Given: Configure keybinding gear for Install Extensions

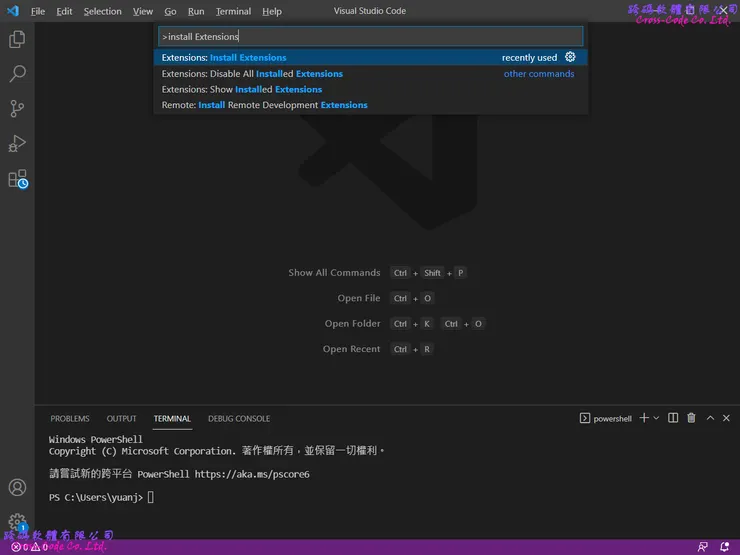Looking at the screenshot, I should (570, 57).
